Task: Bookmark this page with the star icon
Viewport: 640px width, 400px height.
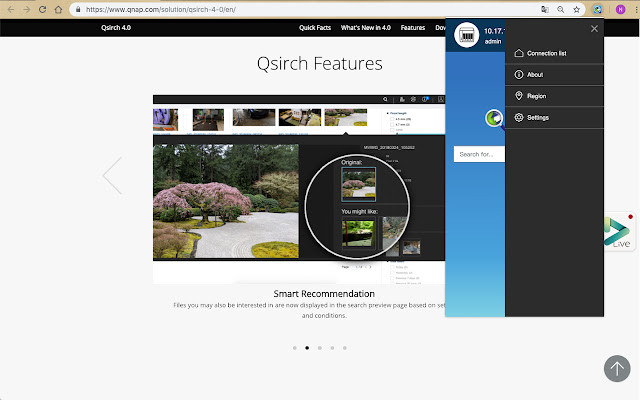Action: (577, 9)
